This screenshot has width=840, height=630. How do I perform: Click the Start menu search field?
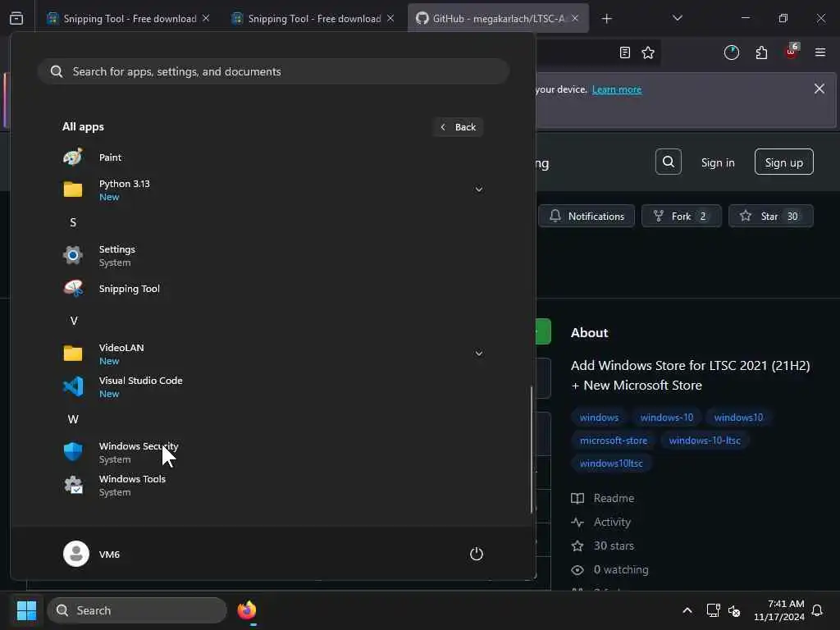pos(273,71)
